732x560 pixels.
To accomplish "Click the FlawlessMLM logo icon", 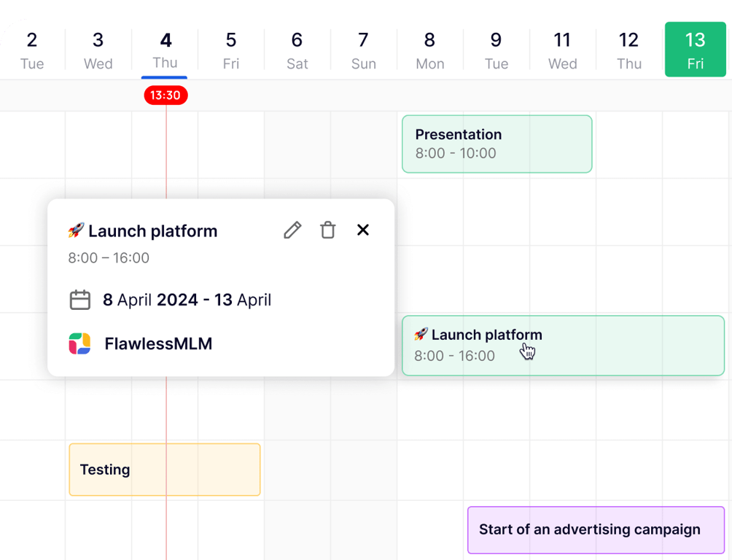I will 79,343.
